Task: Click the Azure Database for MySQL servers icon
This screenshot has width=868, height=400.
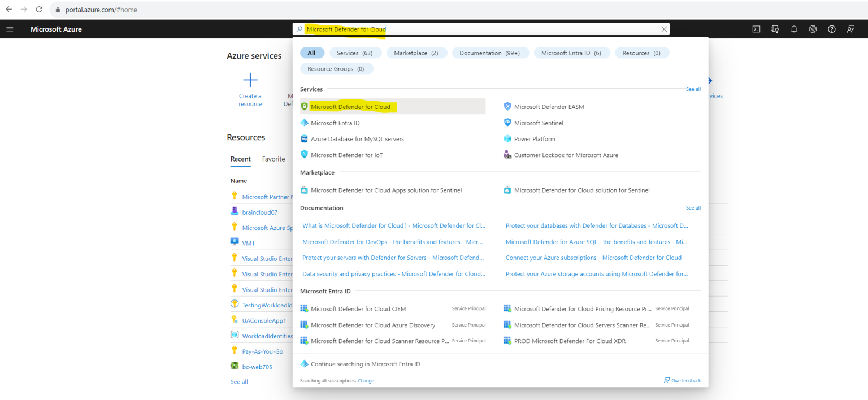Action: [305, 138]
